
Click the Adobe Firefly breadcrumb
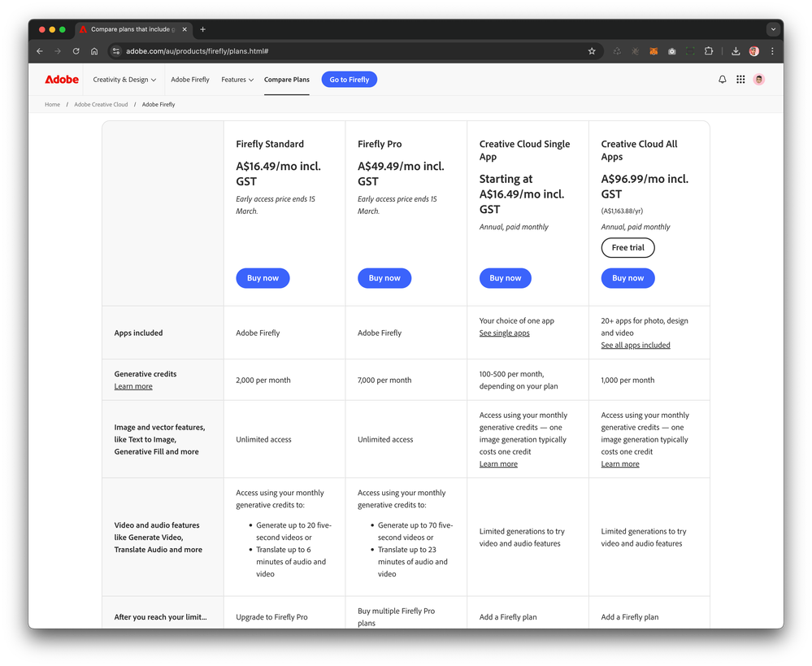click(x=158, y=104)
